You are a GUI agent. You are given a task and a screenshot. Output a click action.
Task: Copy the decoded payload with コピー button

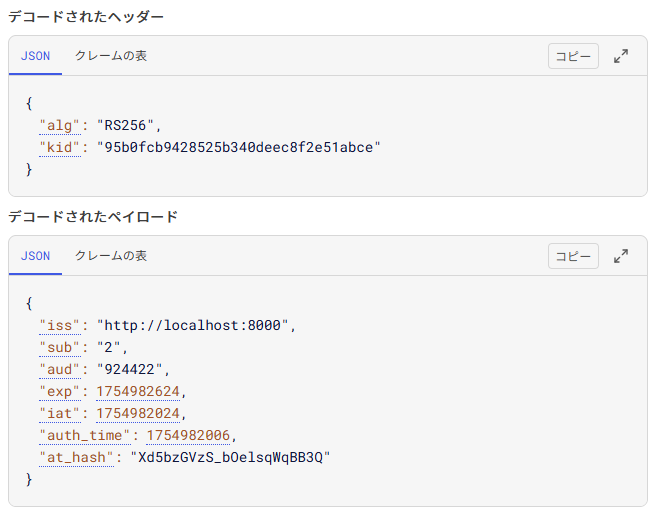tap(573, 256)
